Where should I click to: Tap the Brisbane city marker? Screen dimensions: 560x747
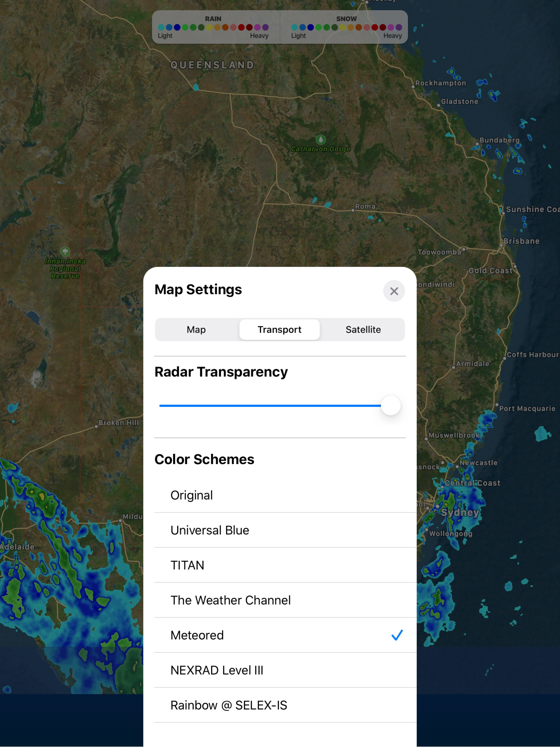pos(501,245)
